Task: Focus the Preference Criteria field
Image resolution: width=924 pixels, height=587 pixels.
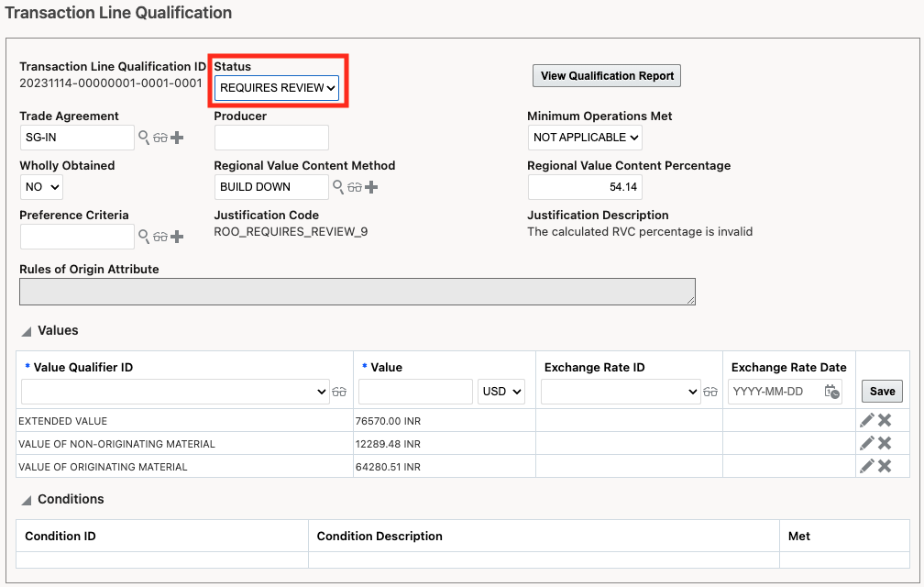Action: (x=77, y=237)
